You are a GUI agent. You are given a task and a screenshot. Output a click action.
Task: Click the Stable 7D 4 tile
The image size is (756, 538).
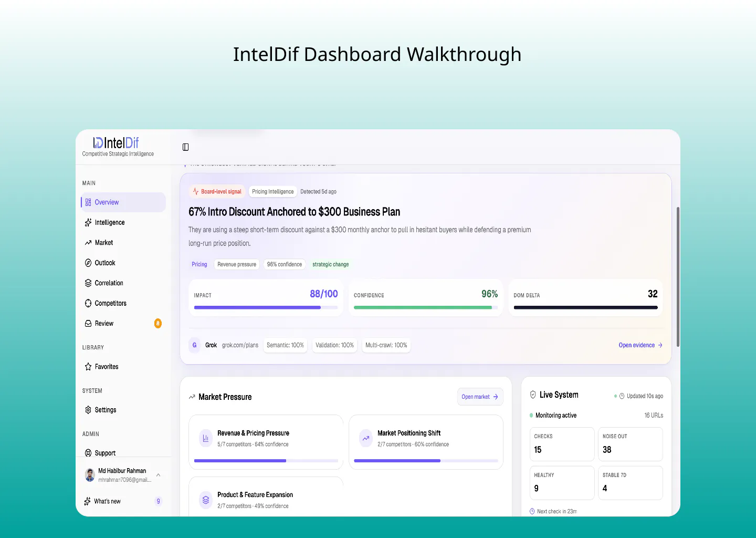631,483
